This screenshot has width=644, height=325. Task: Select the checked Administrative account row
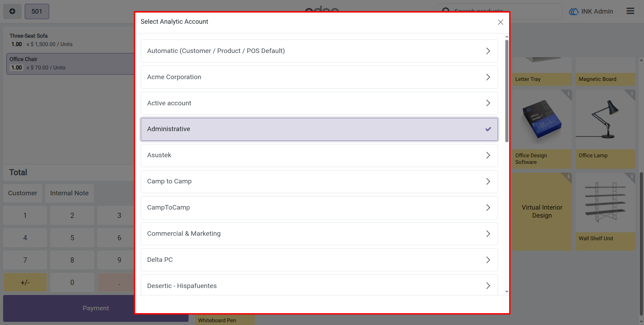(319, 129)
